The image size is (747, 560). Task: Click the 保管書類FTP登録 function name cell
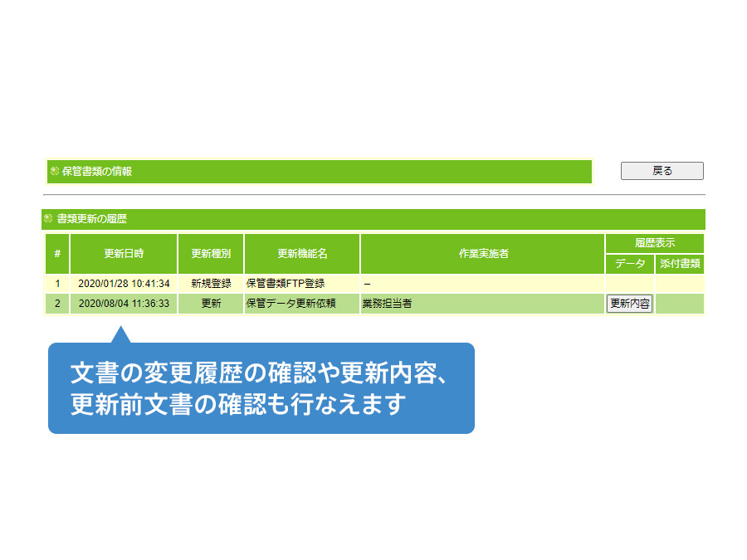click(286, 284)
